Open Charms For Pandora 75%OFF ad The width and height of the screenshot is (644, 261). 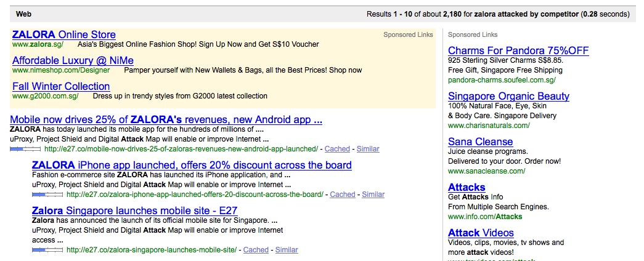[518, 50]
